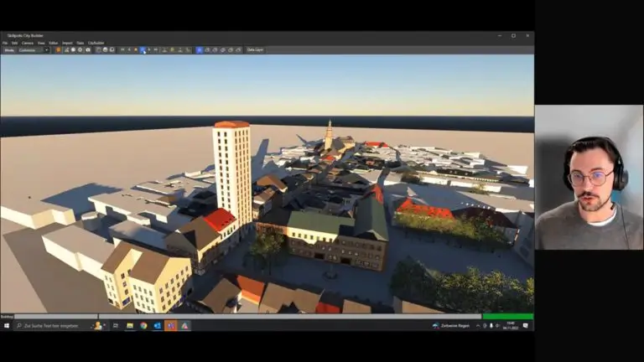Click the white high-rise tower in viewport

click(x=232, y=173)
